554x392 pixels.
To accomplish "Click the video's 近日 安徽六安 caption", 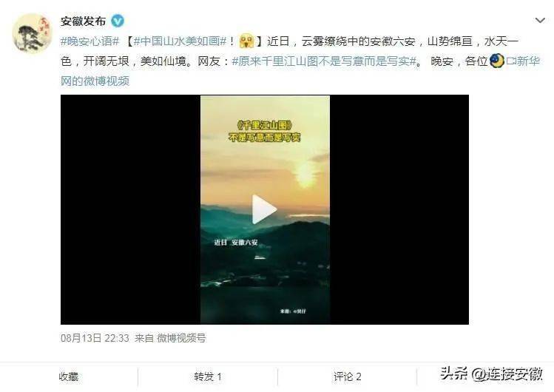I will pos(236,243).
